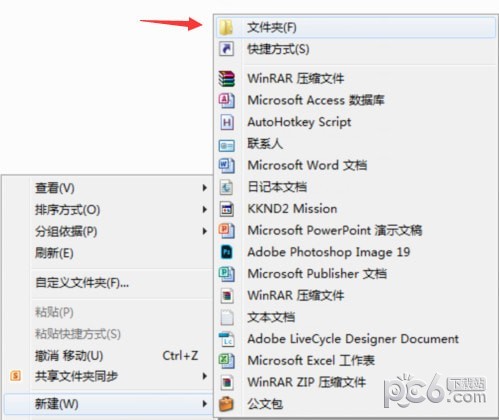Click the Microsoft PowerPoint presentation icon
Image resolution: width=499 pixels, height=420 pixels.
(226, 230)
